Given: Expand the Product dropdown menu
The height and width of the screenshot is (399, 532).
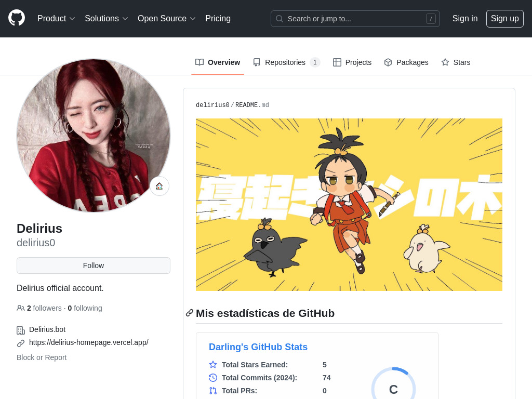Looking at the screenshot, I should [56, 18].
